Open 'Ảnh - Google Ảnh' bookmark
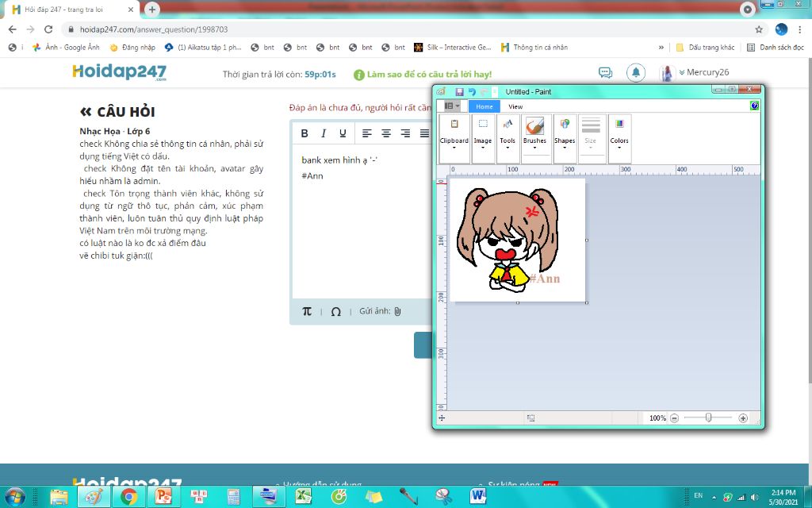812x508 pixels. coord(66,47)
